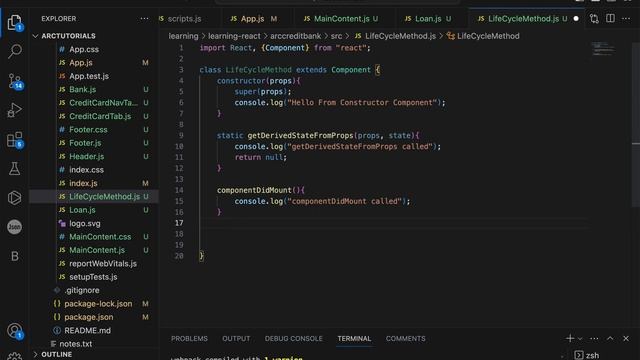Open the DEBUG CONSOLE panel tab
The height and width of the screenshot is (360, 640).
pyautogui.click(x=293, y=338)
